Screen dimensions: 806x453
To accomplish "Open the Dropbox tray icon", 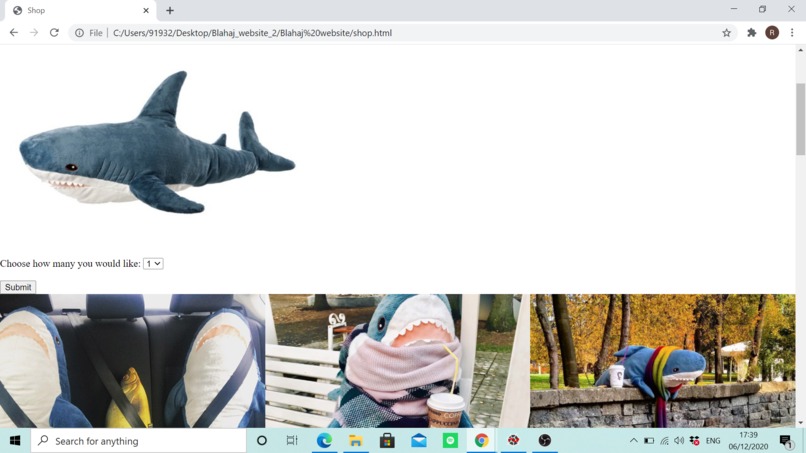I will coord(694,441).
